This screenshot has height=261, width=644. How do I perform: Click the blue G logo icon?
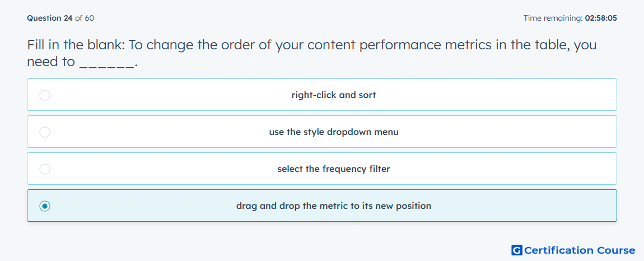tap(517, 250)
